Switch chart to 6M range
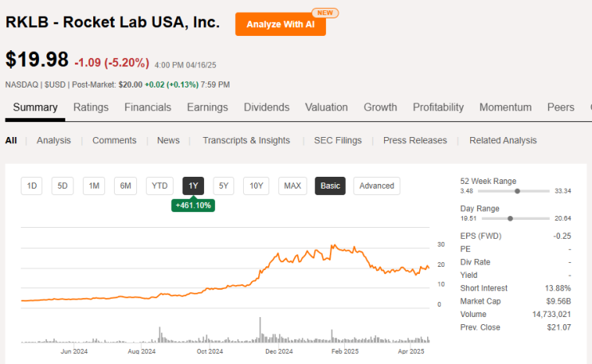 (x=125, y=186)
